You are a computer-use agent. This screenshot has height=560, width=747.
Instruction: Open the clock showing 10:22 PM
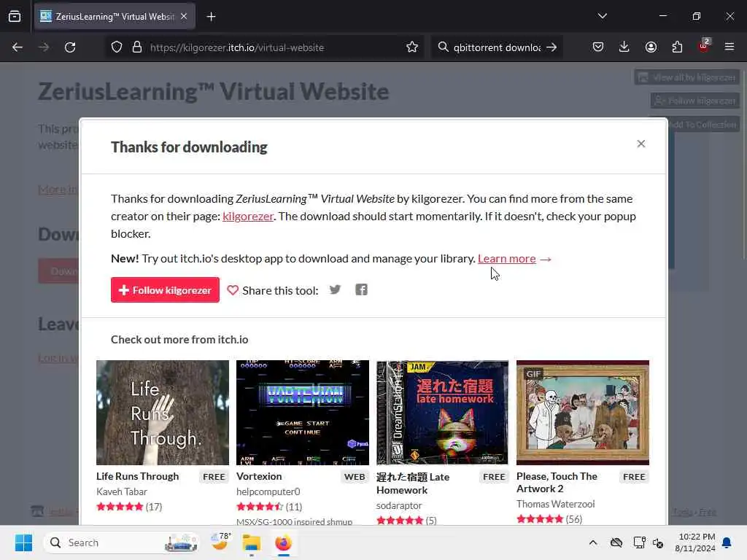695,542
